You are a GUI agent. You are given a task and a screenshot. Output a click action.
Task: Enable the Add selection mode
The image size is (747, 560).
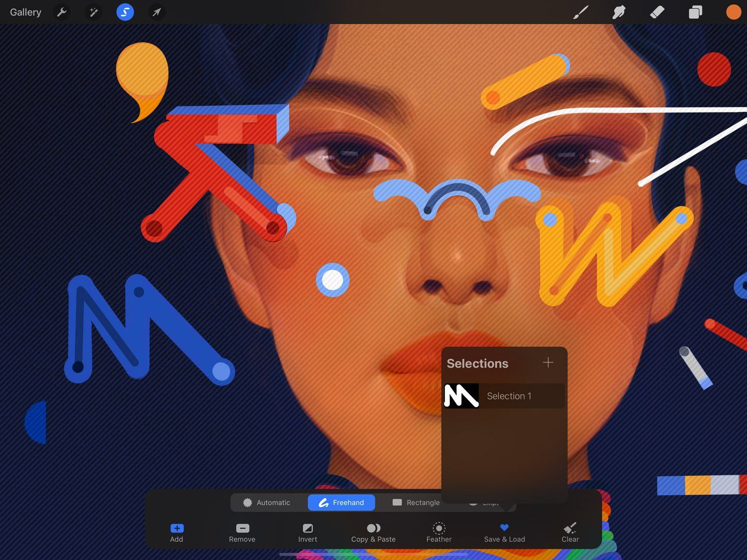pos(176,533)
